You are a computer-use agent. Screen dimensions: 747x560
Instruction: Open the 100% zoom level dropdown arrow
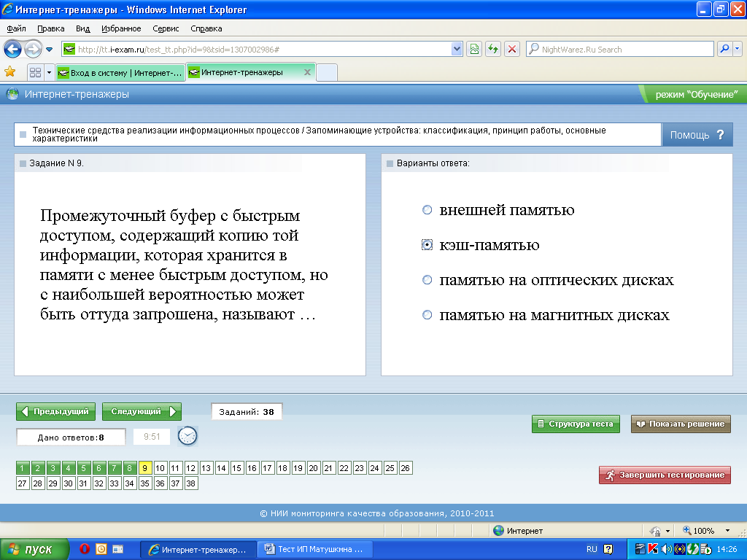click(x=727, y=531)
